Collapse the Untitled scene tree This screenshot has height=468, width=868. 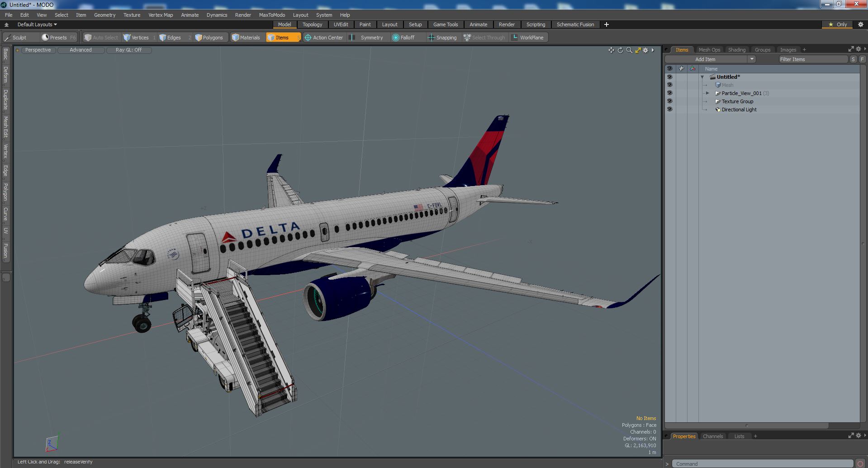pyautogui.click(x=702, y=77)
